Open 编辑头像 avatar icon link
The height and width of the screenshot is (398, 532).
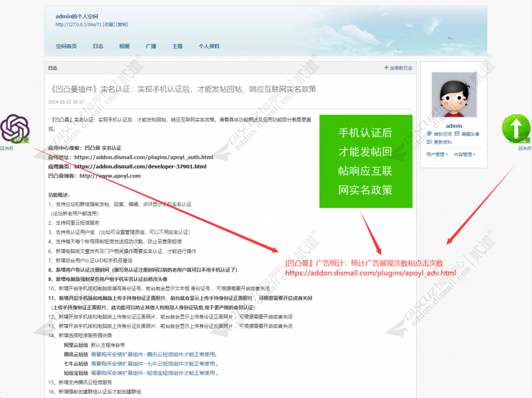467,134
